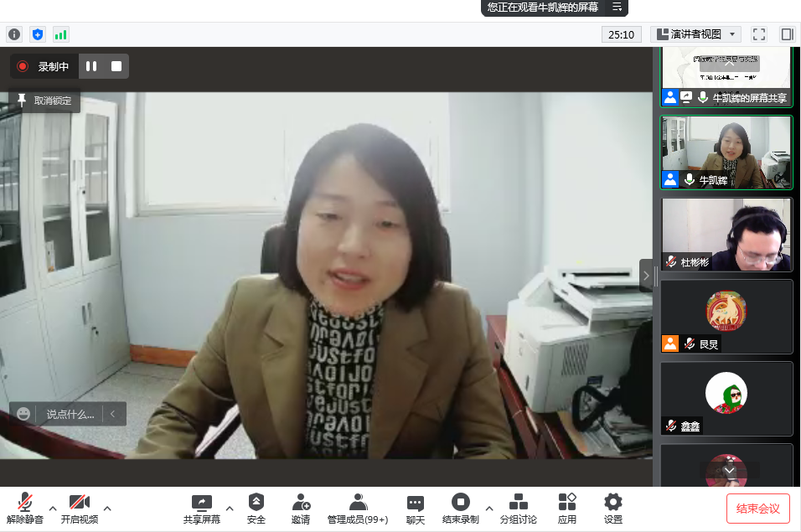Click the blue security shield icon
Viewport: 801px width, 532px height.
pyautogui.click(x=37, y=34)
